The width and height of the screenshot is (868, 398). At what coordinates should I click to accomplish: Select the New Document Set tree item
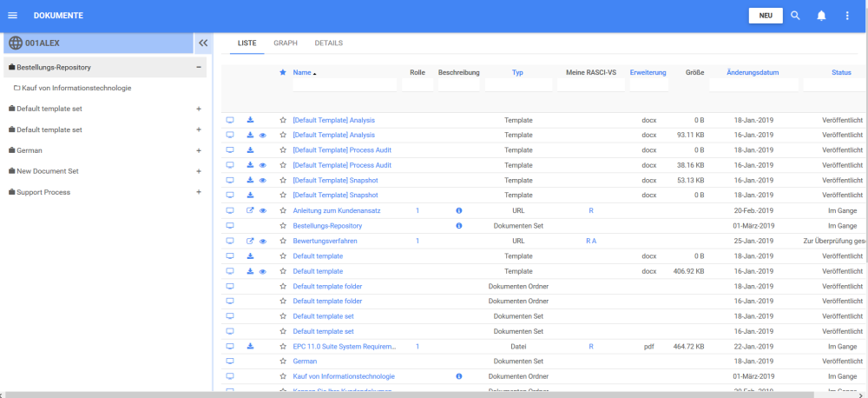coord(48,171)
